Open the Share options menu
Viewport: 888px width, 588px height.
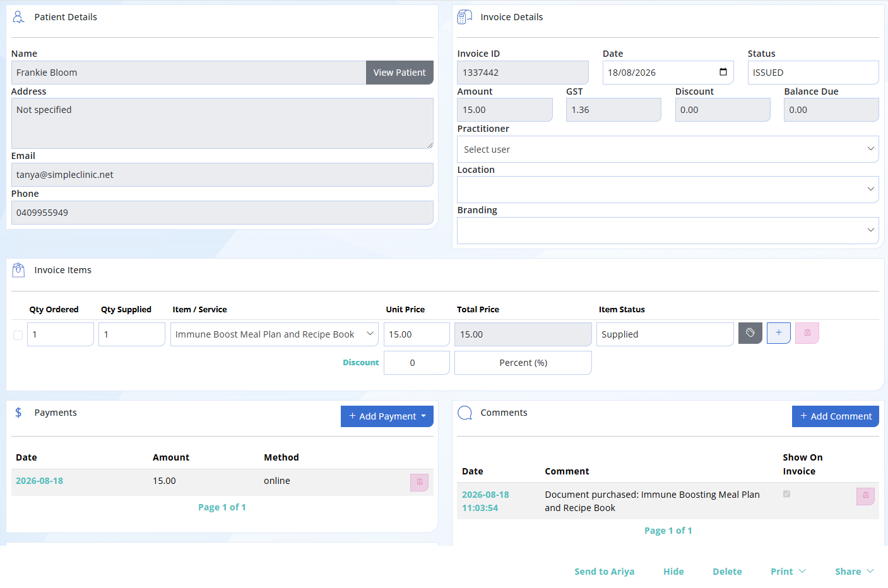(x=855, y=572)
